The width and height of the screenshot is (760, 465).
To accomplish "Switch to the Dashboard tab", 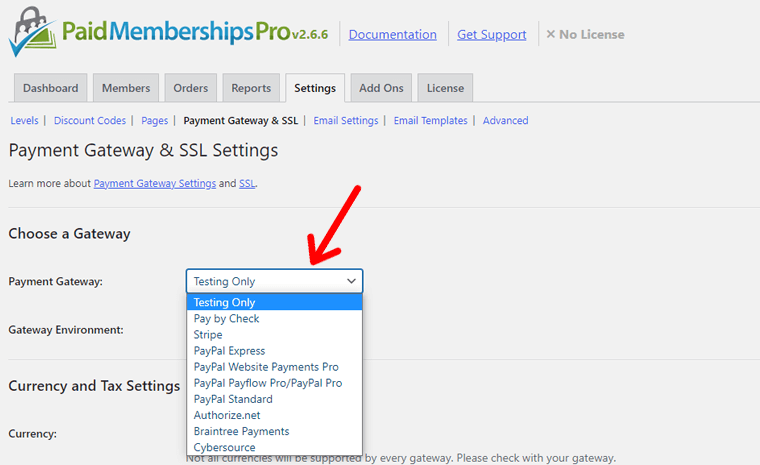I will click(x=50, y=88).
